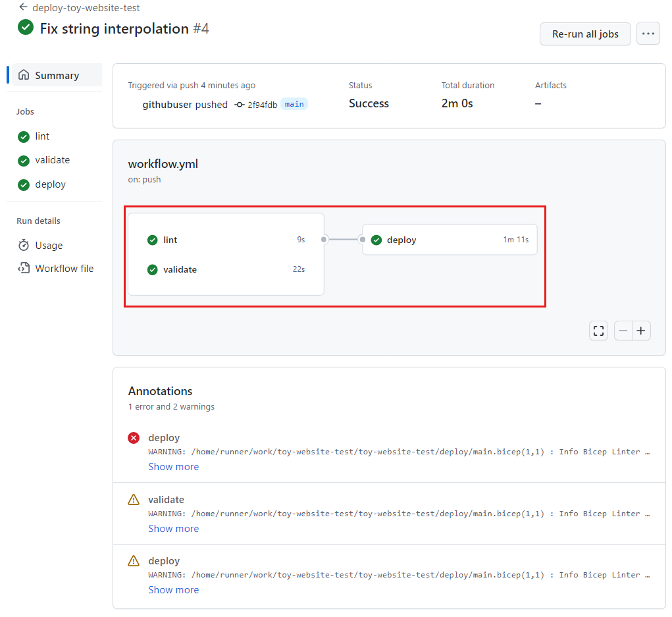Click Re-run all jobs button

pyautogui.click(x=585, y=34)
